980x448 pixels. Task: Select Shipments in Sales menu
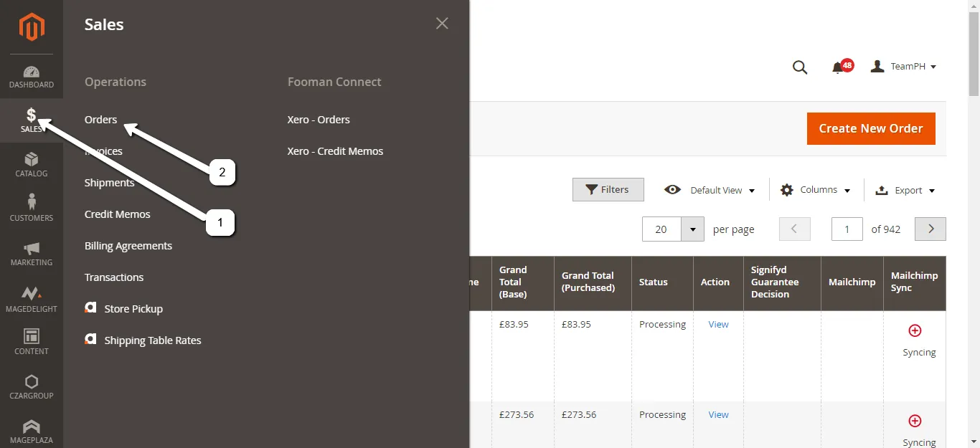110,183
